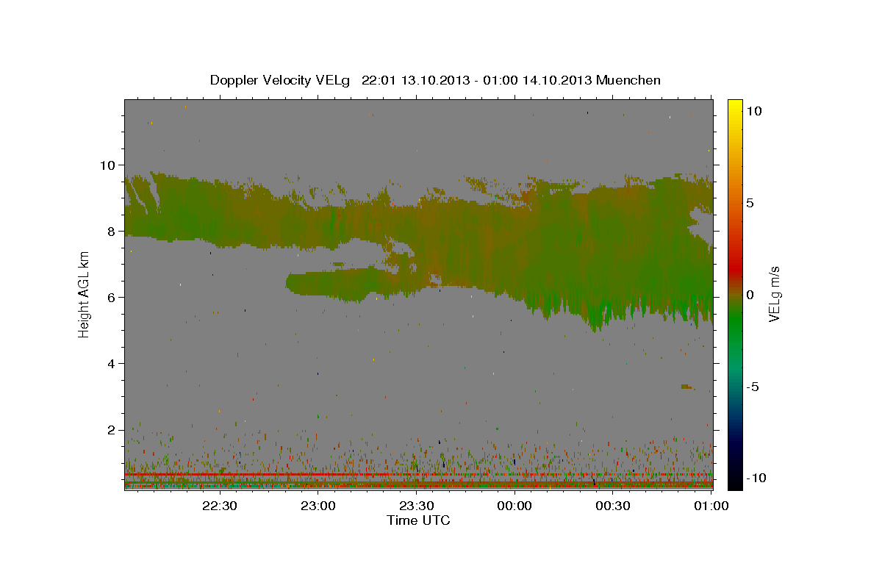Click the 23:30 time tick label
The image size is (882, 588).
(x=416, y=506)
